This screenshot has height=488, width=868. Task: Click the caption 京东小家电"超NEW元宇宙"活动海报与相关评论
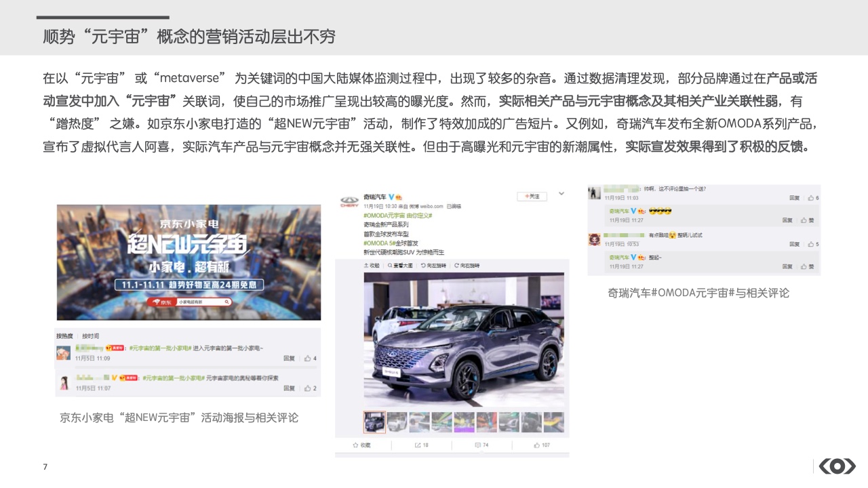click(179, 418)
